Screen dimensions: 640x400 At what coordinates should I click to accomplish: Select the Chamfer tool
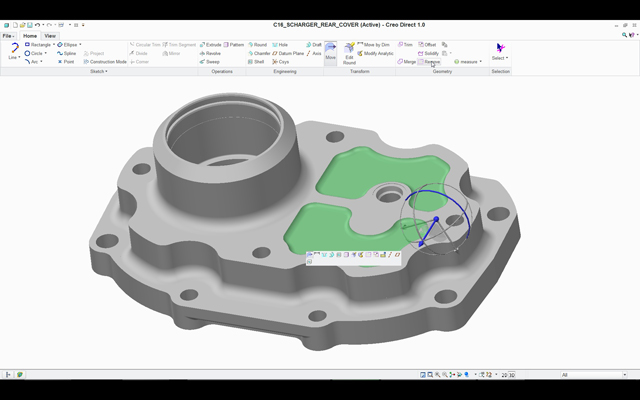[259, 53]
